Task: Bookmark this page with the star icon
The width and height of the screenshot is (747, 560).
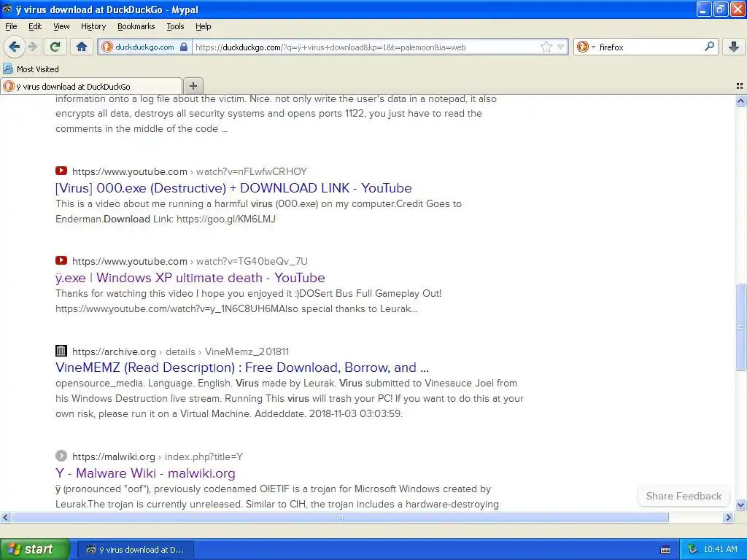Action: point(546,47)
